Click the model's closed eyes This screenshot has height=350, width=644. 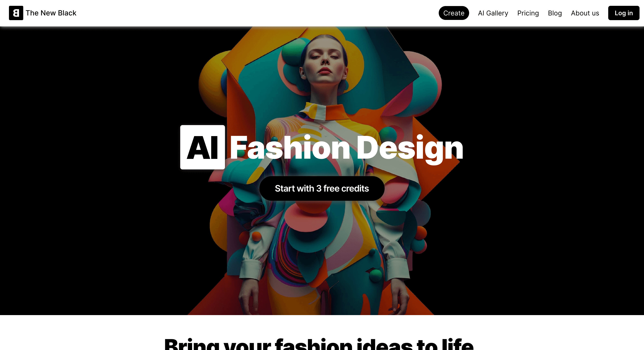point(324,57)
